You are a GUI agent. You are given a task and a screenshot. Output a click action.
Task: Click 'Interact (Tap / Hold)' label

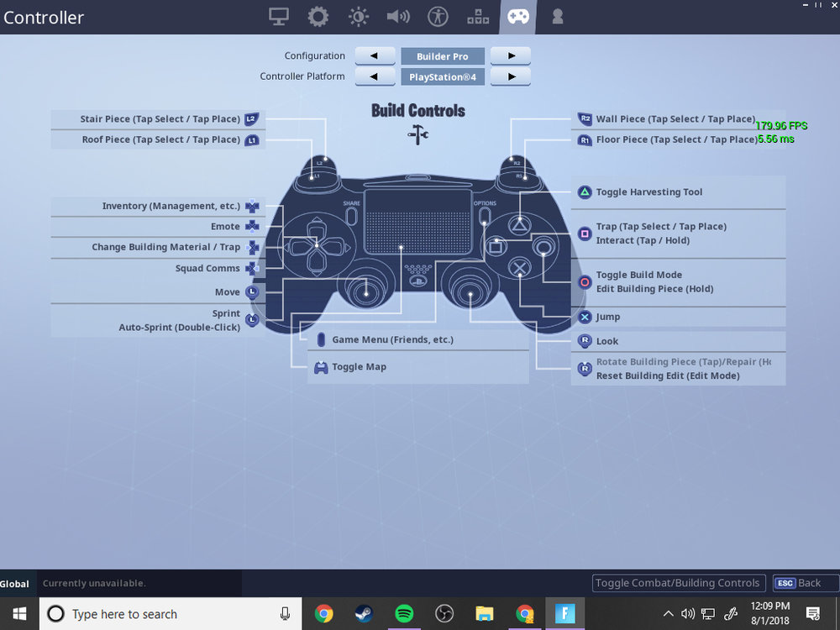click(x=643, y=240)
